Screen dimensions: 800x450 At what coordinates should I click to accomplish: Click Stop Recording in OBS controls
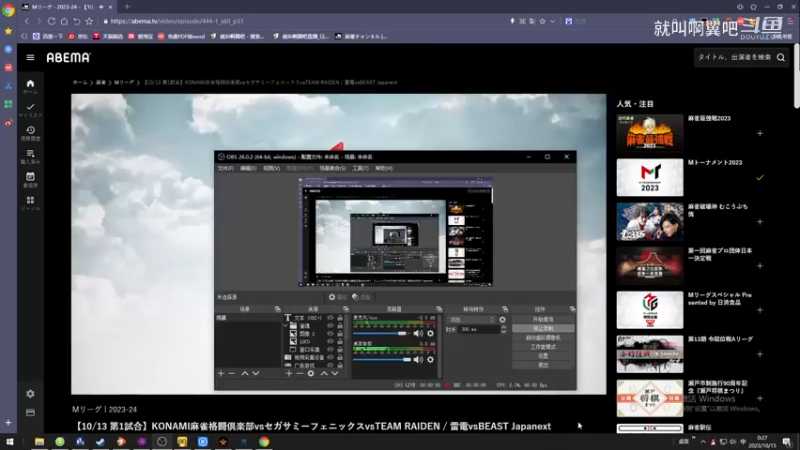(543, 329)
